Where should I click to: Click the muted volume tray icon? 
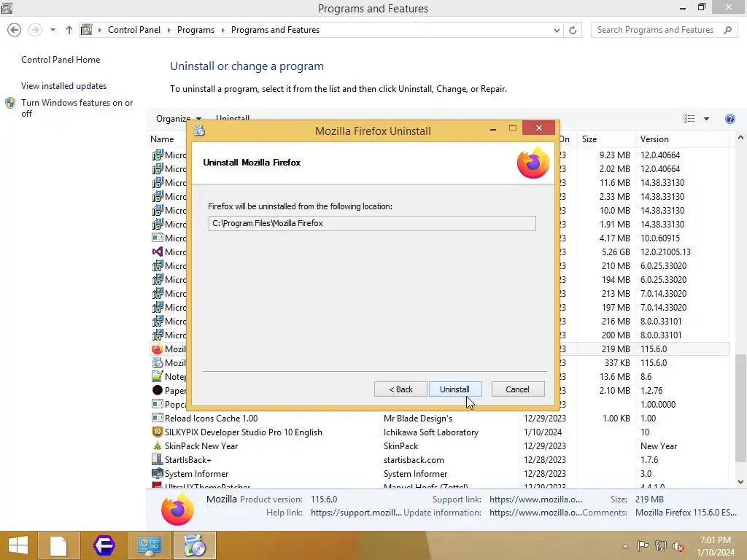678,546
